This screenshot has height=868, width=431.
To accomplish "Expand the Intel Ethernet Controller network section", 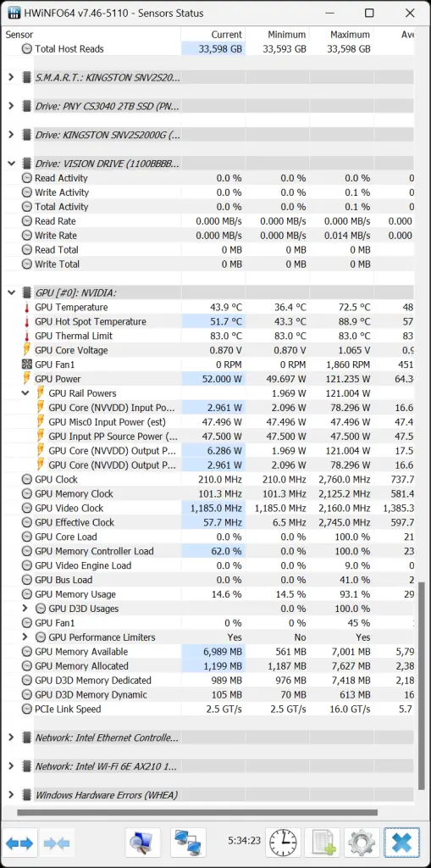I will 11,738.
